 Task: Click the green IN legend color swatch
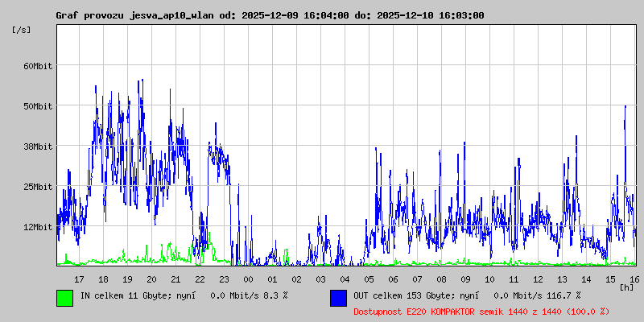pyautogui.click(x=64, y=297)
